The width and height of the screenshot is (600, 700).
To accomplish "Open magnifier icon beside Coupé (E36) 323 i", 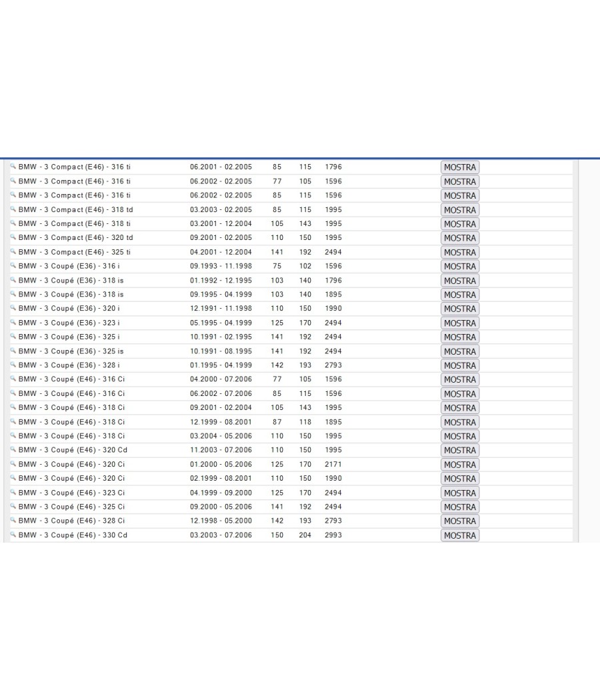I will coord(13,322).
